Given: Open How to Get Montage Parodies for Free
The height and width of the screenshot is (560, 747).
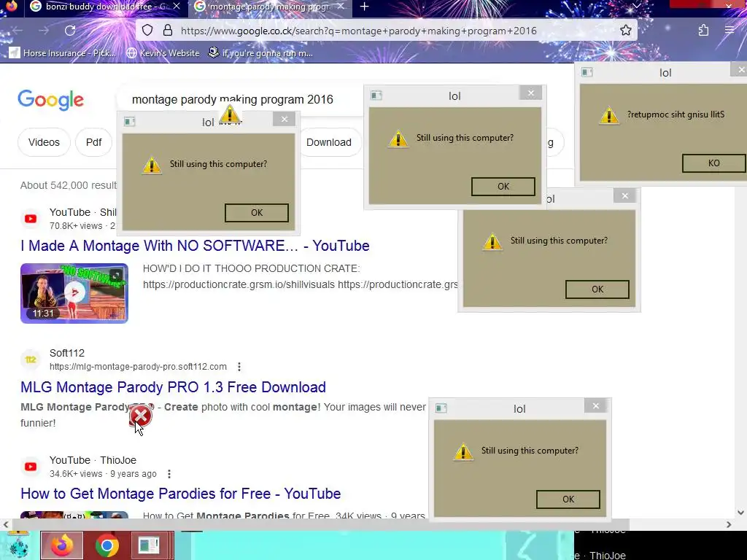Looking at the screenshot, I should point(181,494).
